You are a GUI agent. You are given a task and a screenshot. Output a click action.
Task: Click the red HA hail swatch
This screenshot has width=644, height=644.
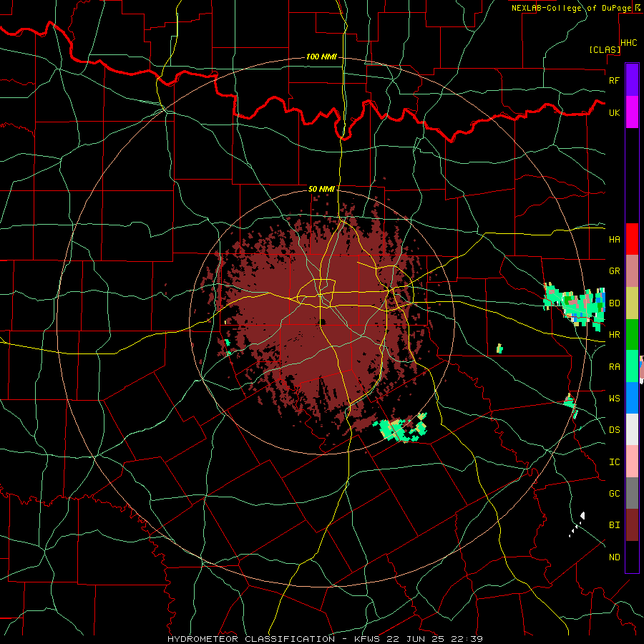pos(632,239)
